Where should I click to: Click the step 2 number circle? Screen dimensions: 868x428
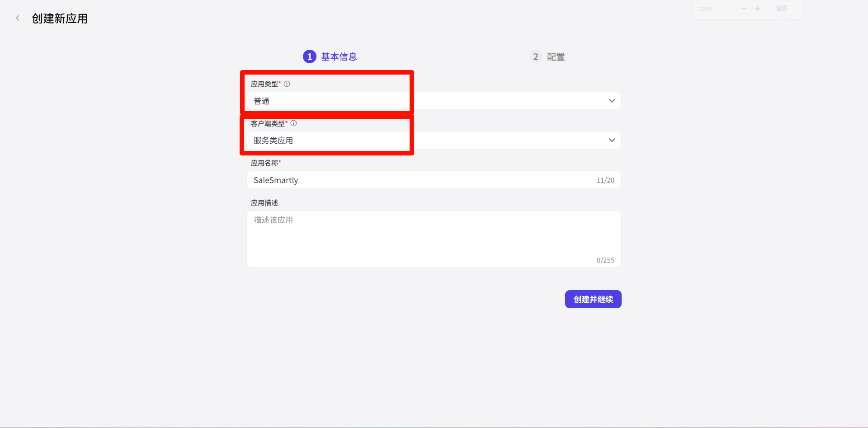(x=536, y=57)
